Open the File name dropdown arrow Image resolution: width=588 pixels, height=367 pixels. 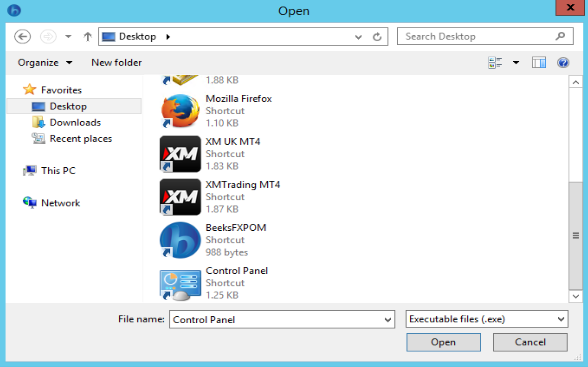pyautogui.click(x=388, y=320)
